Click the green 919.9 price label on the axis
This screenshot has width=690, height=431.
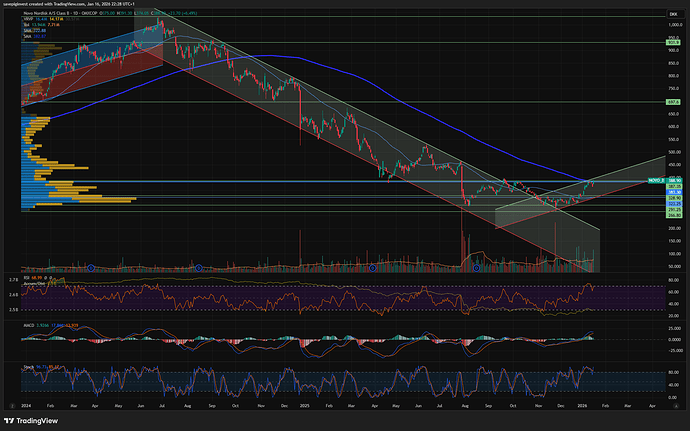(674, 43)
